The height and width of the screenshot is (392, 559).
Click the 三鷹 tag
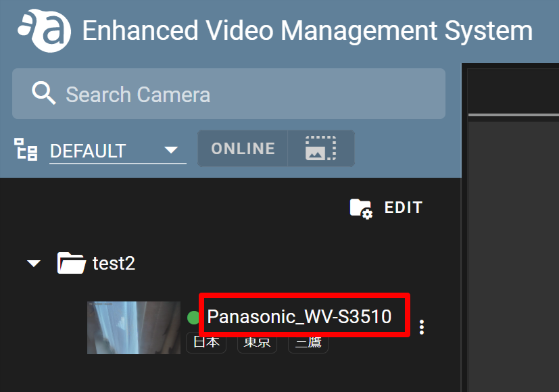pyautogui.click(x=308, y=343)
